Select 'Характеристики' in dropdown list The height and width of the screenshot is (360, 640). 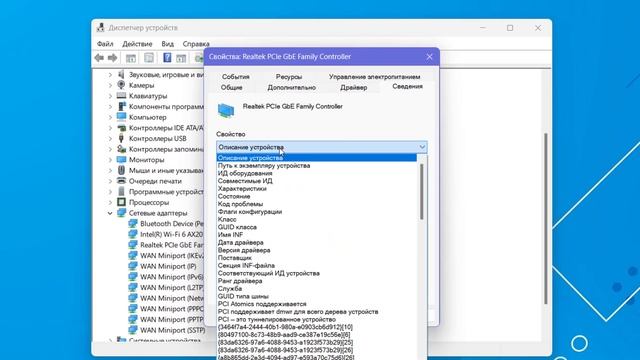(316, 189)
